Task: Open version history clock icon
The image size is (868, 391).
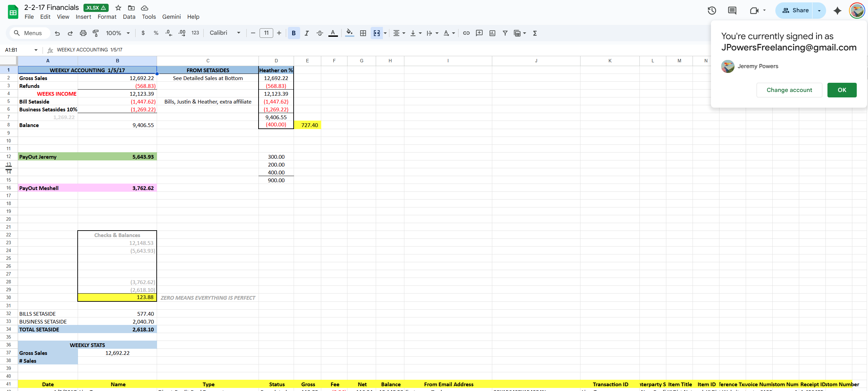Action: (712, 11)
